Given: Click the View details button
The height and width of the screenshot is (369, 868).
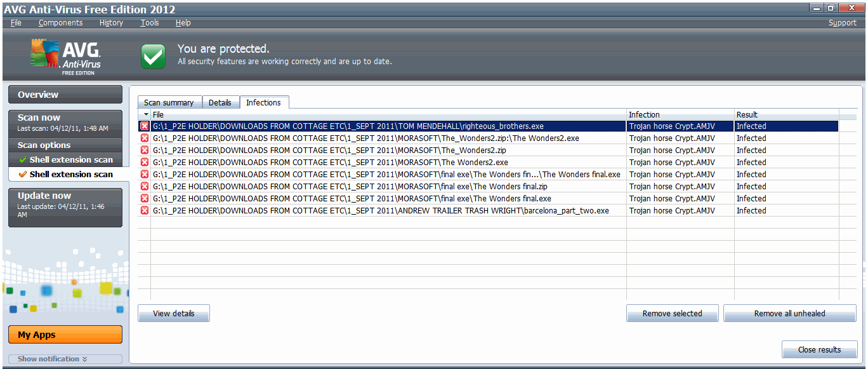Looking at the screenshot, I should click(x=173, y=314).
